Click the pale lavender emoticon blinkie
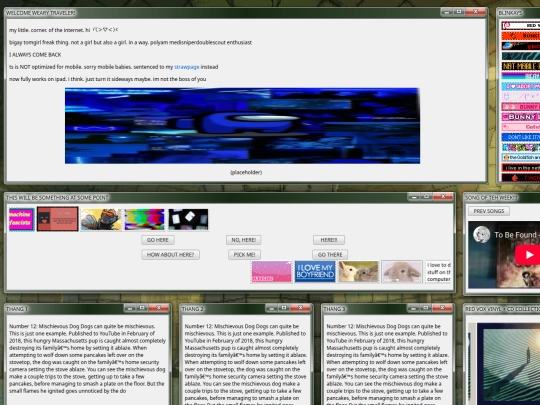 click(x=521, y=96)
